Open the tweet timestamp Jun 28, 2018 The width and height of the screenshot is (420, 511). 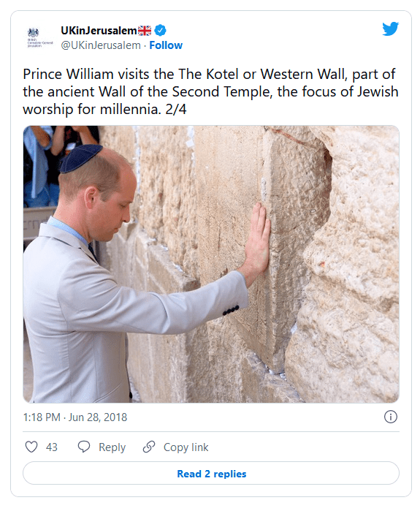click(x=98, y=417)
